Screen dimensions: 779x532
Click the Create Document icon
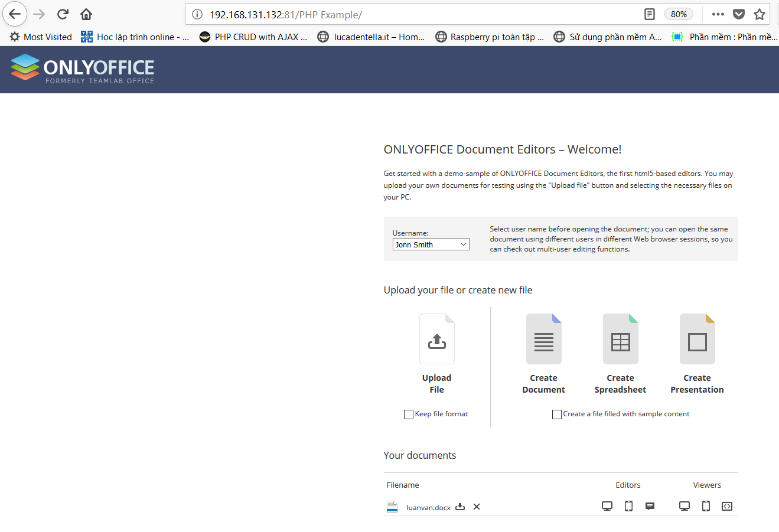[x=543, y=339]
